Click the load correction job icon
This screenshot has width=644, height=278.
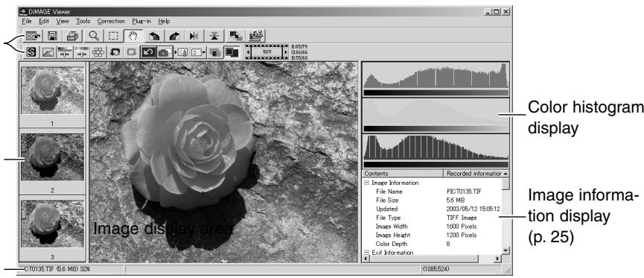[182, 52]
